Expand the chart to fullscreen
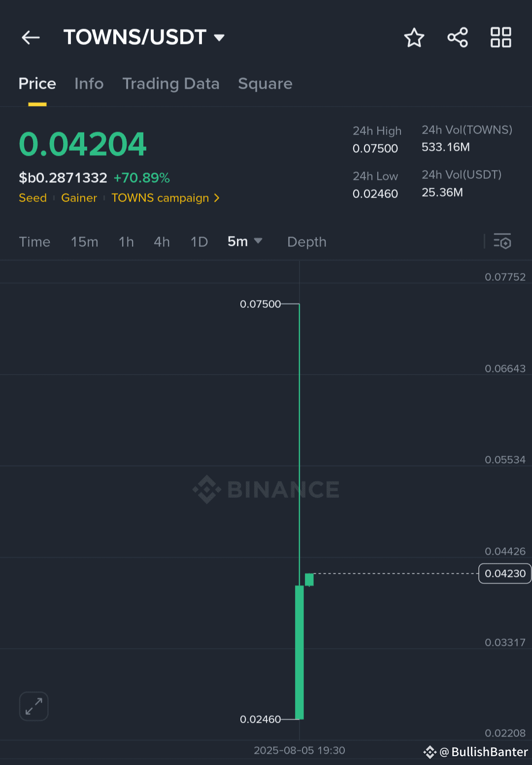The height and width of the screenshot is (765, 532). click(x=33, y=706)
